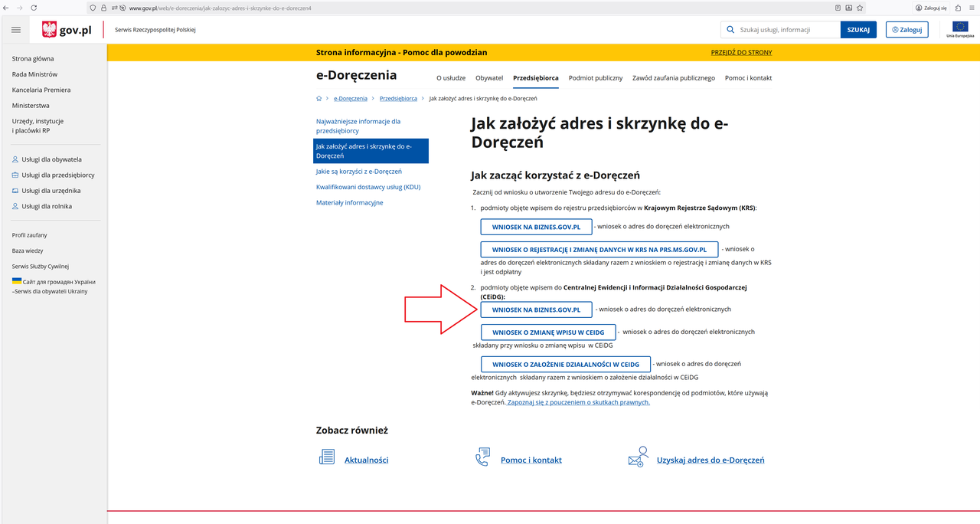Open Wniosek o zmianę wpisu w CEIDG

pyautogui.click(x=548, y=332)
